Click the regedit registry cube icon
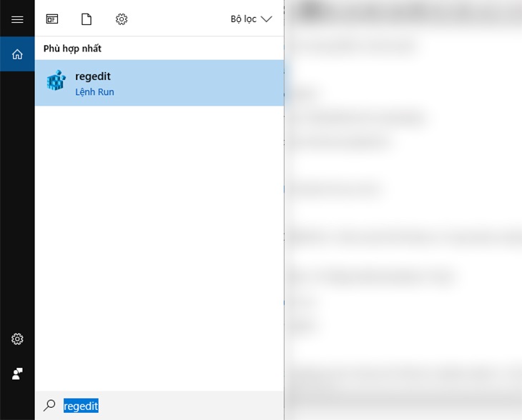Screen dimensions: 522x420 point(56,81)
